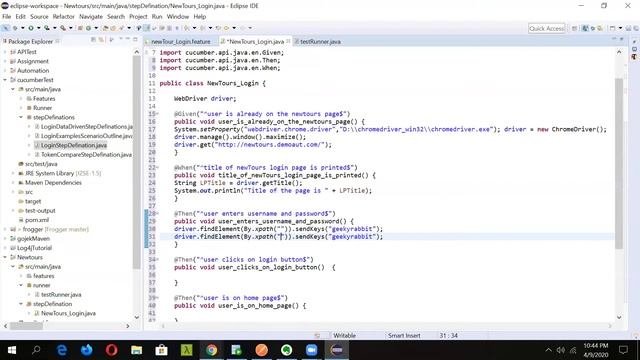Launch Microsoft Edge from taskbar
Viewport: 640px width, 360px height.
pos(62,350)
